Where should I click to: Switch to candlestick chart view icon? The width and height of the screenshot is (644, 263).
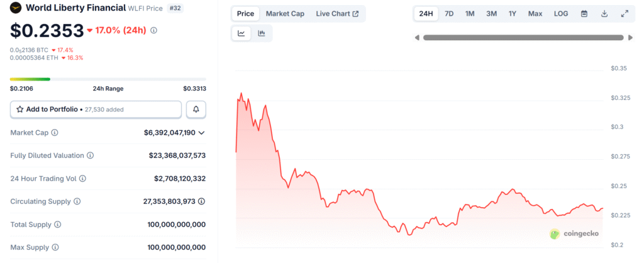[x=262, y=34]
